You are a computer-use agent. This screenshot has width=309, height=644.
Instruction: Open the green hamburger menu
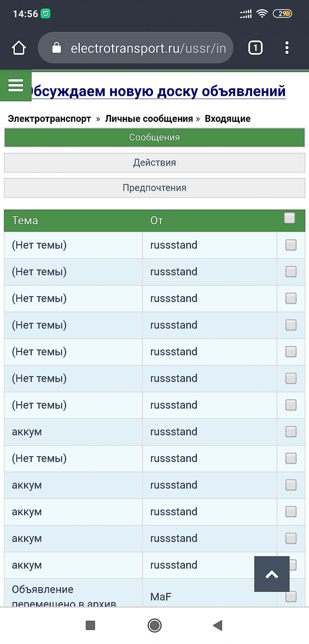pyautogui.click(x=15, y=85)
